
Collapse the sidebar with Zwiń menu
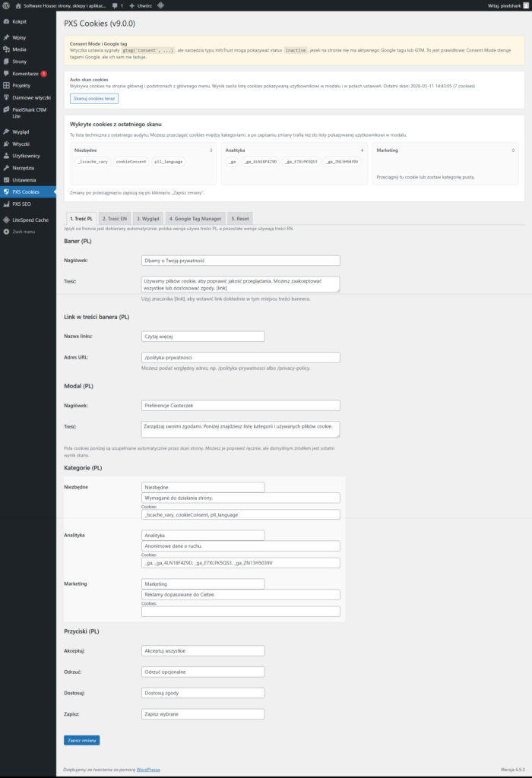[x=23, y=231]
